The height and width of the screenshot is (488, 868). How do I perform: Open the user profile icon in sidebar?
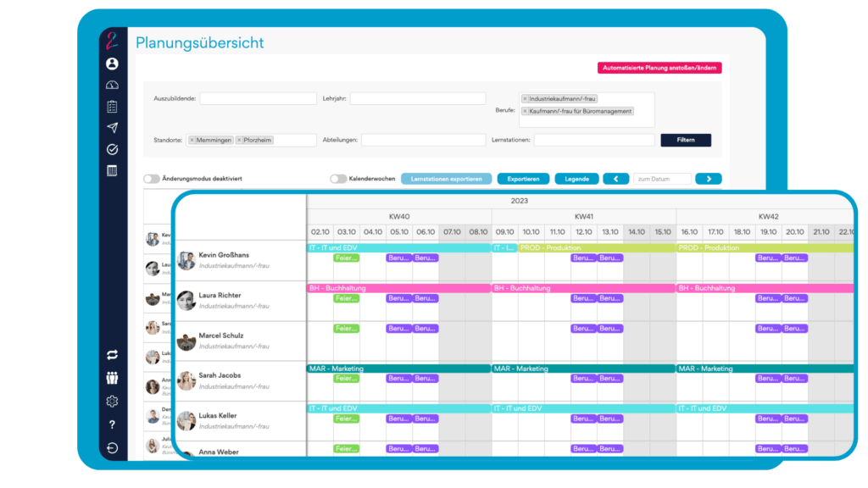pos(113,64)
